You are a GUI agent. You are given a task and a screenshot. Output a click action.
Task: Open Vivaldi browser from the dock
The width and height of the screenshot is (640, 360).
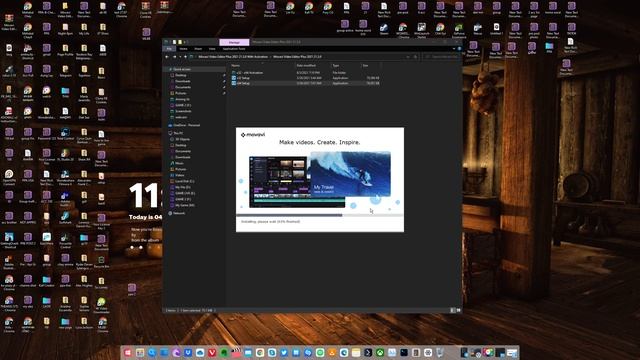click(212, 353)
